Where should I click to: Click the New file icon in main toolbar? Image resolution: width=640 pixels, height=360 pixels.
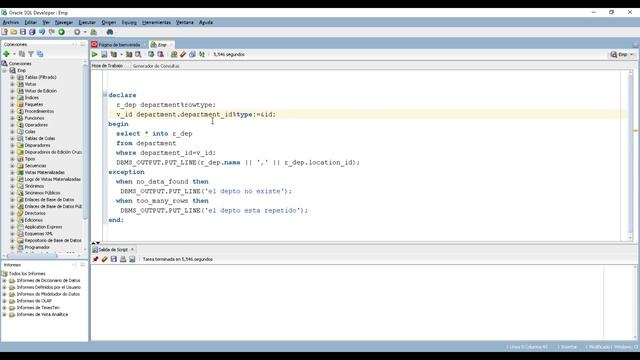click(x=4, y=32)
